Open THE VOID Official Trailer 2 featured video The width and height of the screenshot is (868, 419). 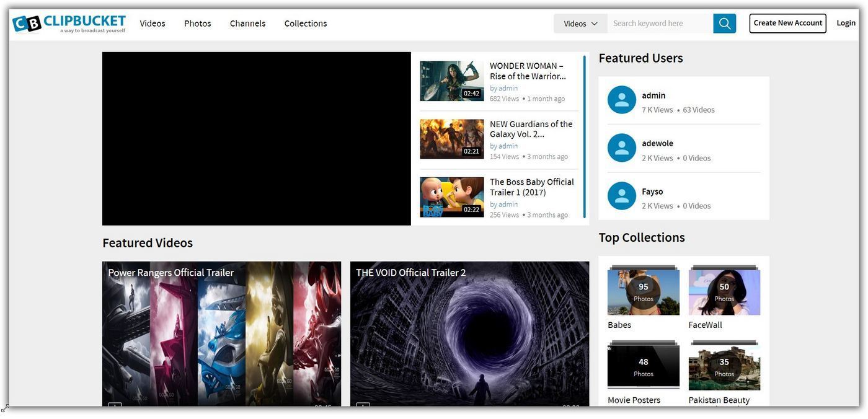469,333
